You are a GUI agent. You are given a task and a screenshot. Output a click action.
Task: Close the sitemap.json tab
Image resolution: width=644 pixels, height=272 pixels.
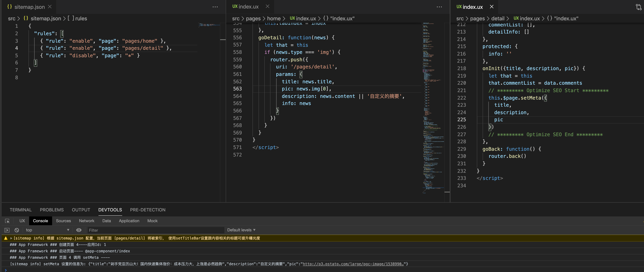tap(50, 7)
